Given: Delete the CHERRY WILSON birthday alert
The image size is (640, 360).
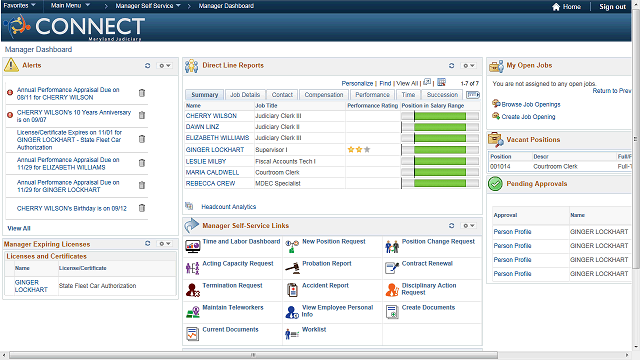Looking at the screenshot, I should [x=142, y=208].
